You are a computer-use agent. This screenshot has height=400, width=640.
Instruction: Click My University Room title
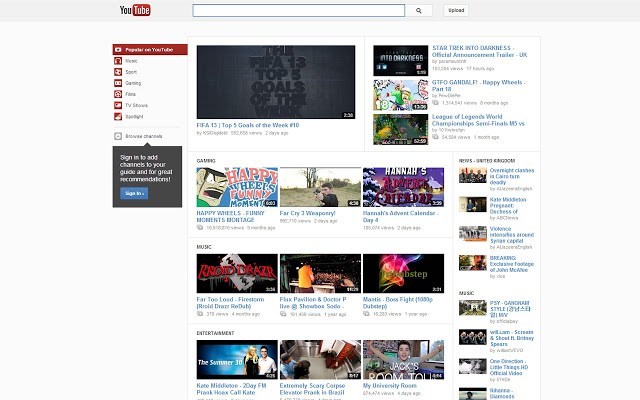point(390,386)
